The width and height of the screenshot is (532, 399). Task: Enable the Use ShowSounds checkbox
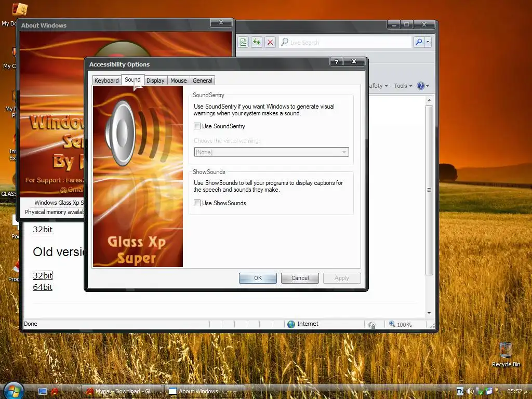[197, 203]
